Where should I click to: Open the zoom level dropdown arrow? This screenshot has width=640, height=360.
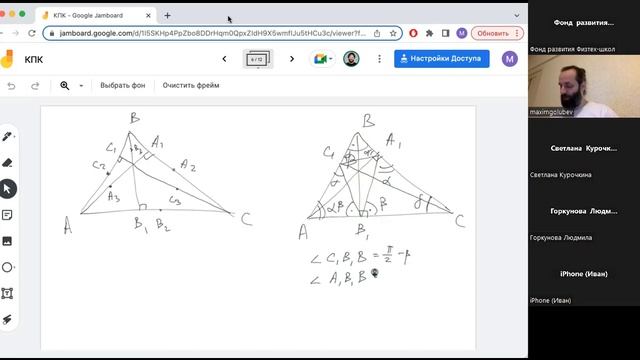pyautogui.click(x=81, y=86)
